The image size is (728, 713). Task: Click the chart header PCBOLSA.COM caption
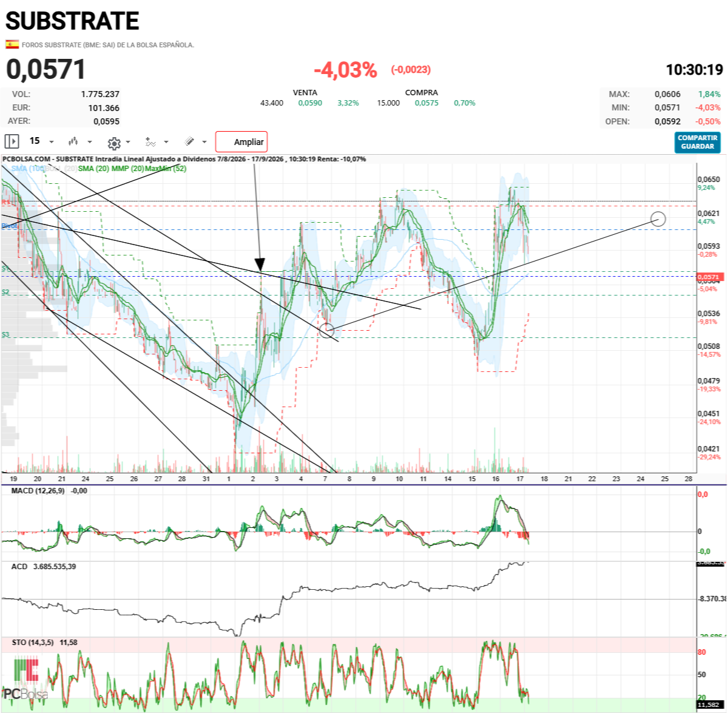184,159
